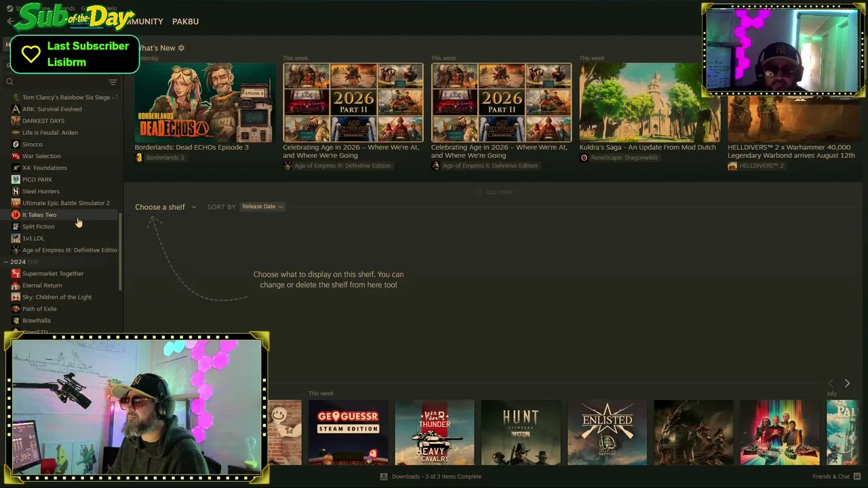Click the Add shelf button

[494, 192]
